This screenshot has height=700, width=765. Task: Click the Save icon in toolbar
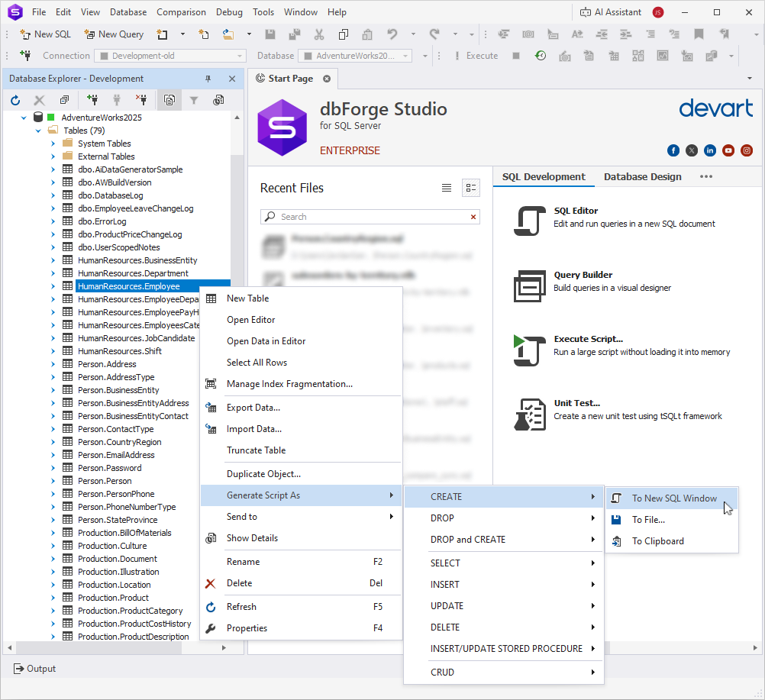coord(270,34)
